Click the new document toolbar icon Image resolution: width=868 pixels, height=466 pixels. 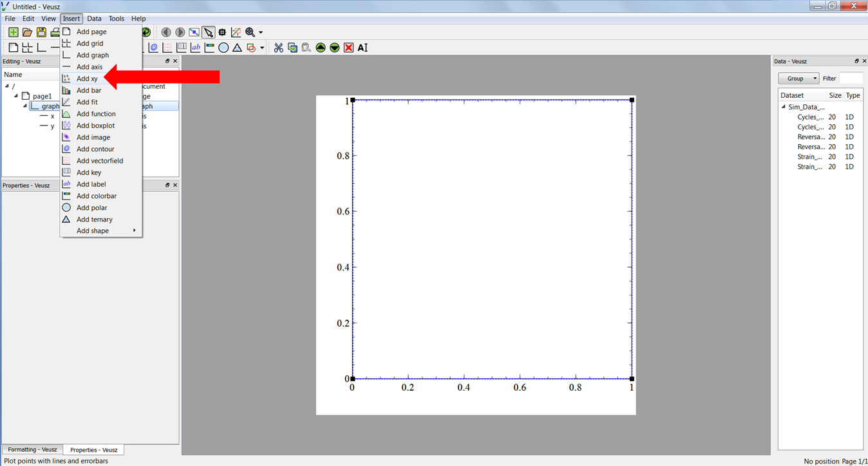click(13, 32)
